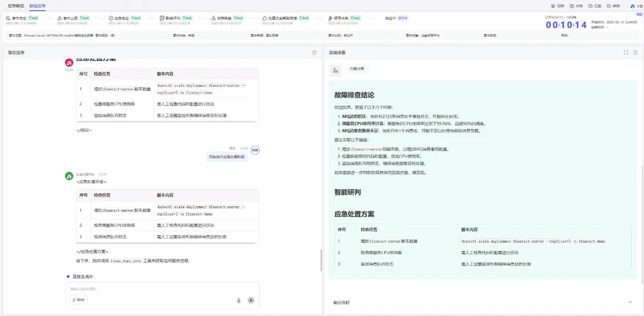Click the fourth top-right toolbar button with document icon
The width and height of the screenshot is (644, 316).
click(x=613, y=6)
